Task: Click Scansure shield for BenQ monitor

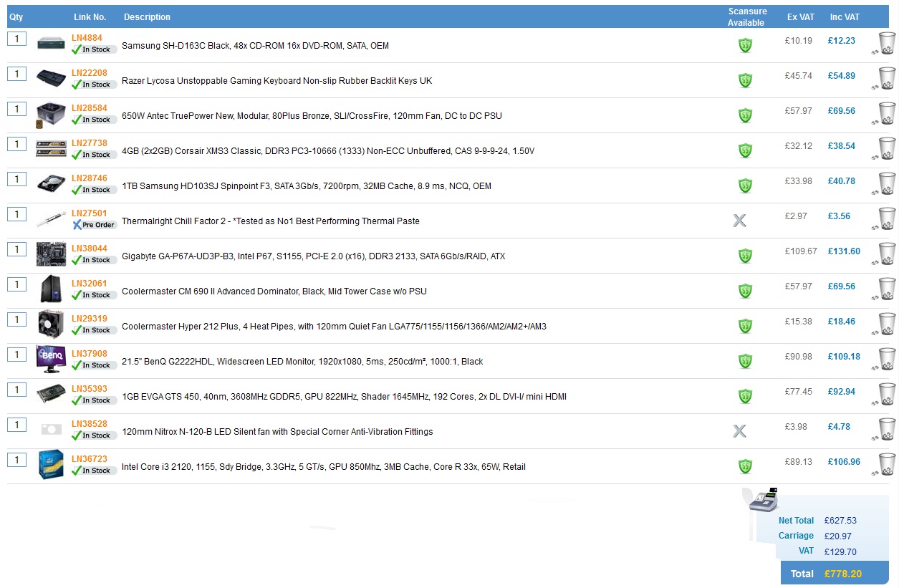Action: 745,361
